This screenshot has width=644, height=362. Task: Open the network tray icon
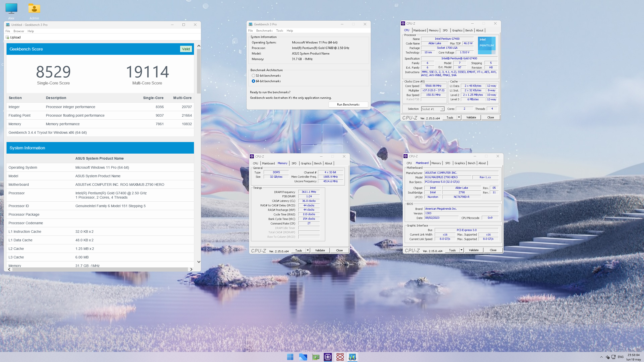tap(614, 357)
